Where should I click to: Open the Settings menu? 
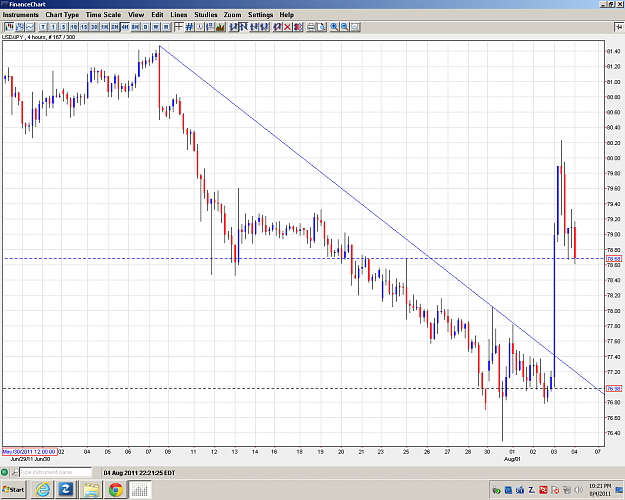click(260, 15)
